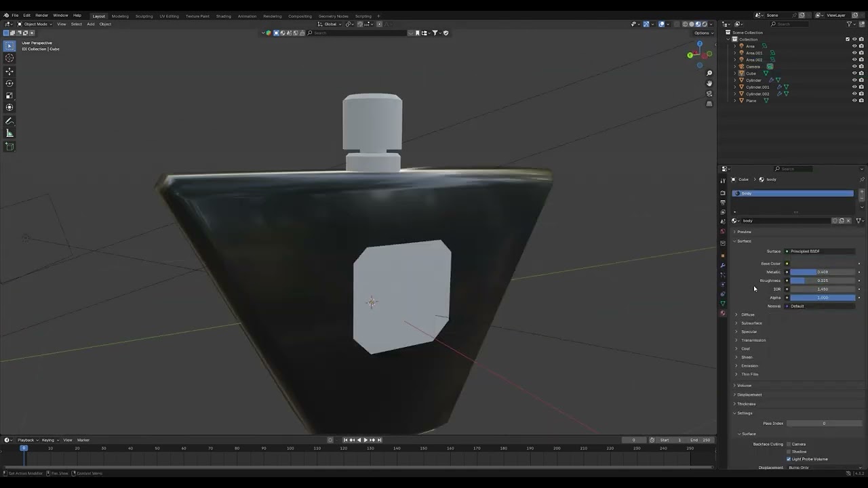Click the Pass Index field
868x488 pixels.
click(x=824, y=424)
